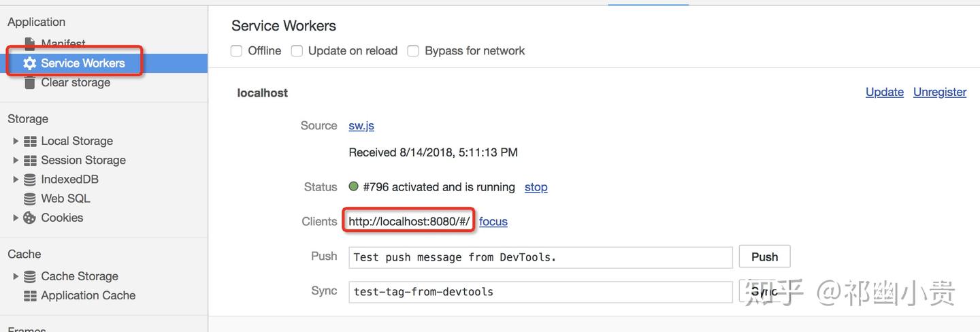Click the Session Storage grid icon
The height and width of the screenshot is (332, 980).
tap(30, 161)
